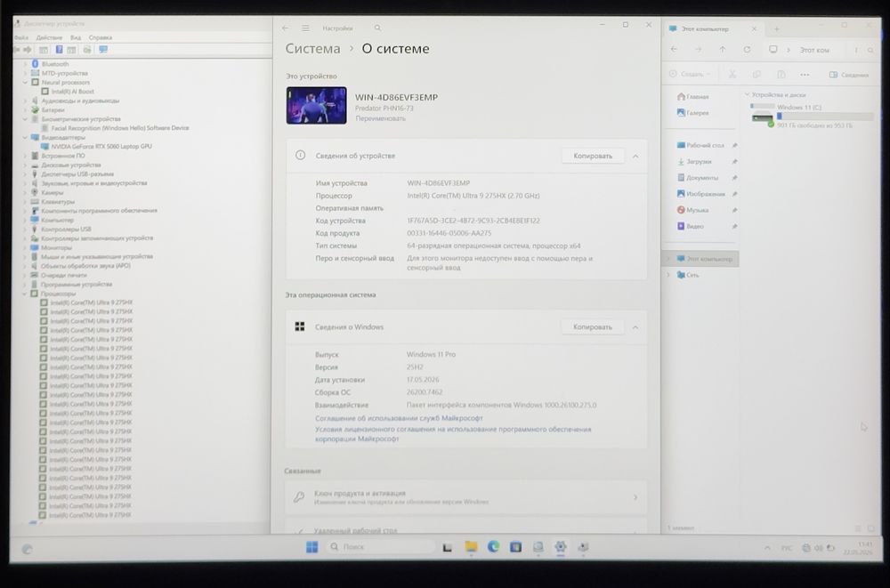This screenshot has height=588, width=890.
Task: Select the Этот компьютер tab in Explorer
Action: [712, 28]
